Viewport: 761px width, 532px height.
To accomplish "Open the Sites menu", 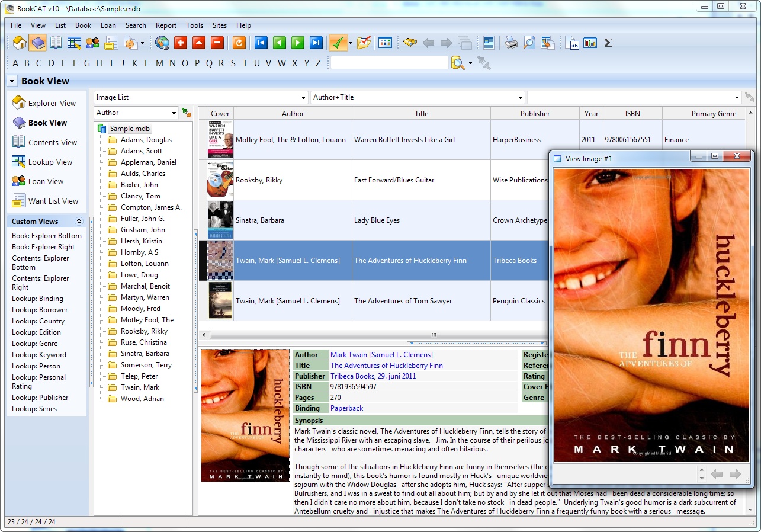I will [220, 25].
